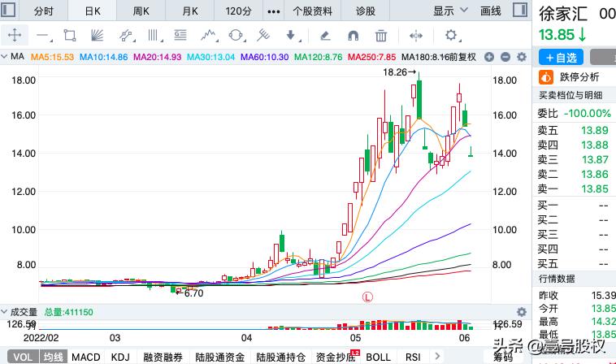This screenshot has height=364, width=616.
Task: Switch to the 周K tab
Action: tap(141, 11)
